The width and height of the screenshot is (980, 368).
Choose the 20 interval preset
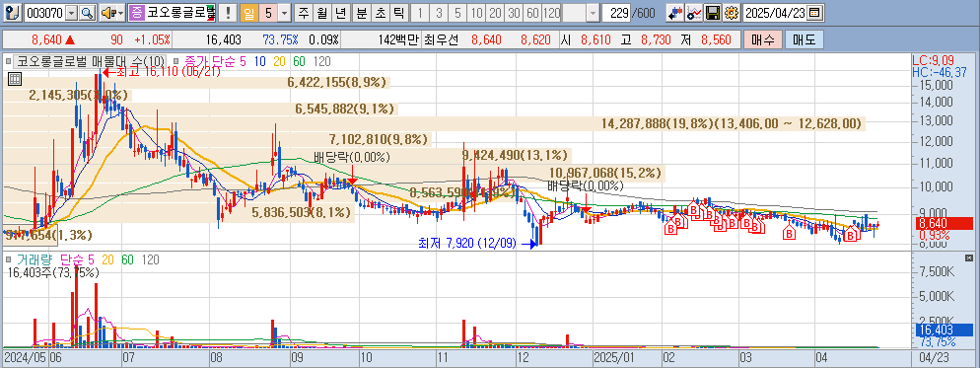pyautogui.click(x=496, y=13)
